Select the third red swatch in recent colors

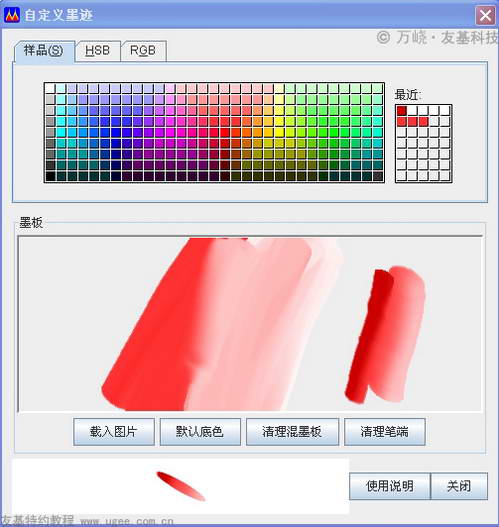pyautogui.click(x=423, y=121)
